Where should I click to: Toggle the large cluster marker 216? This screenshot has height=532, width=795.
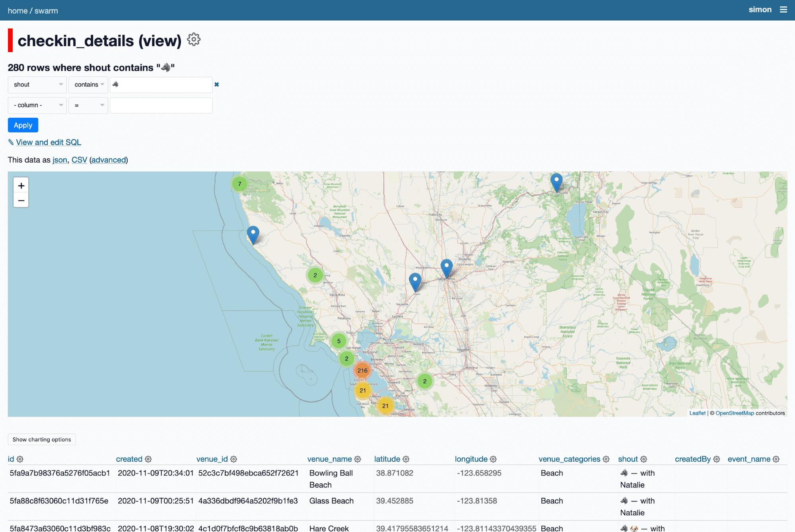pos(362,370)
